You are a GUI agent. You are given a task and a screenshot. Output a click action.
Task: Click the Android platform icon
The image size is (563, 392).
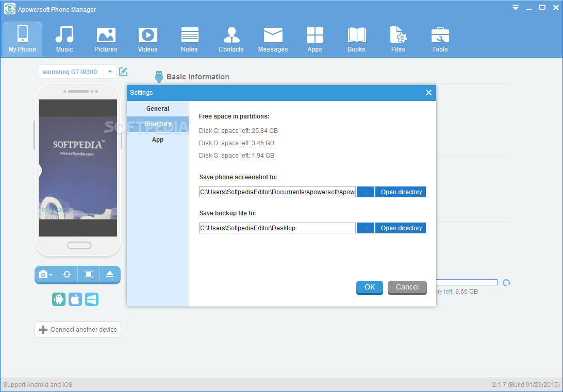click(x=59, y=299)
